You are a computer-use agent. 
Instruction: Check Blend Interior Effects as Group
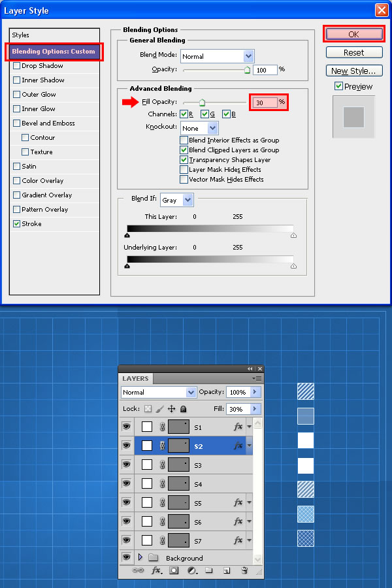click(184, 140)
